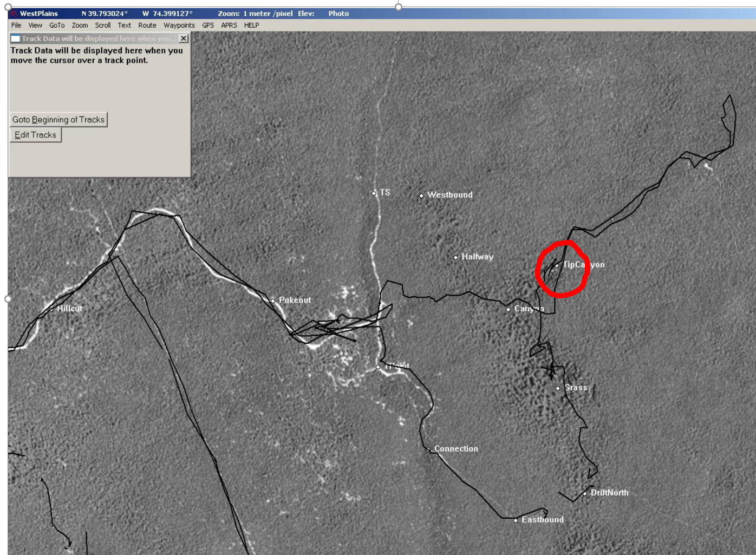Screen dimensions: 756x555
Task: Select the TipCanyon waypoint inside red circle
Action: [557, 265]
